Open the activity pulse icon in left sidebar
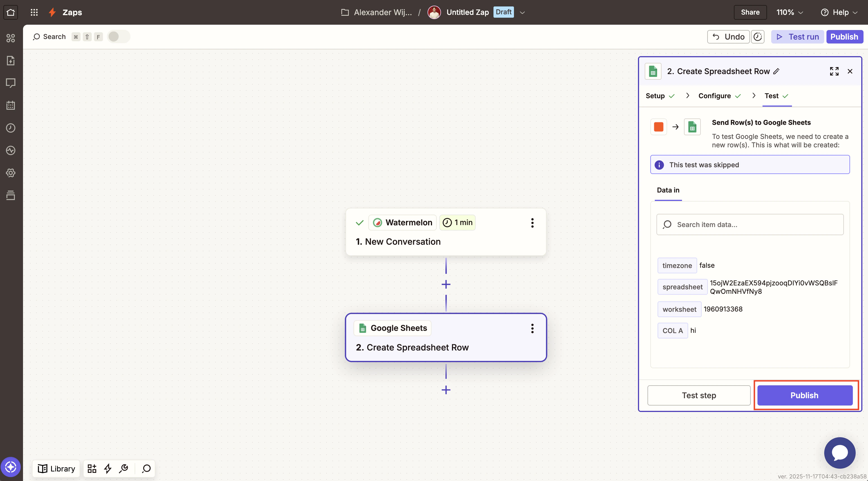The image size is (868, 481). [x=11, y=150]
